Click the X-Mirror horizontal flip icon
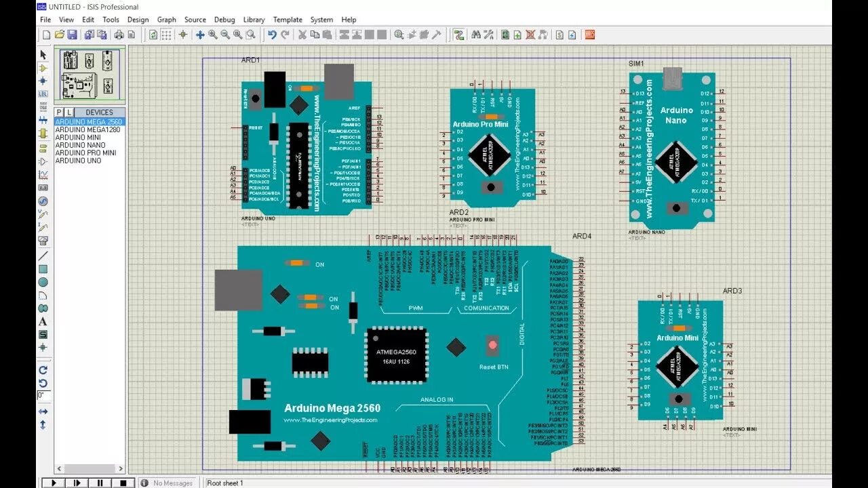 (x=43, y=411)
